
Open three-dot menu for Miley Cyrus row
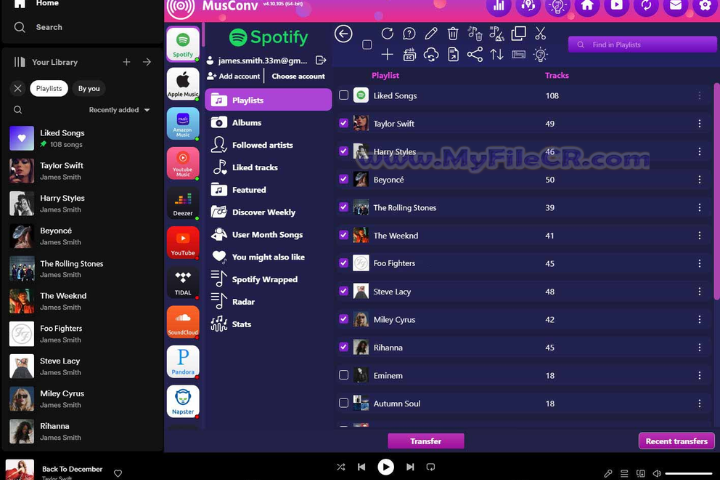[699, 319]
